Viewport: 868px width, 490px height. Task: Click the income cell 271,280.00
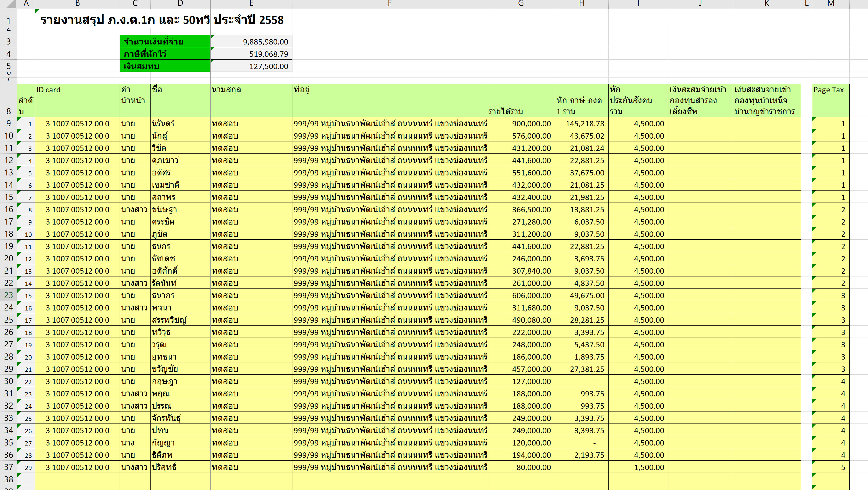pos(521,221)
